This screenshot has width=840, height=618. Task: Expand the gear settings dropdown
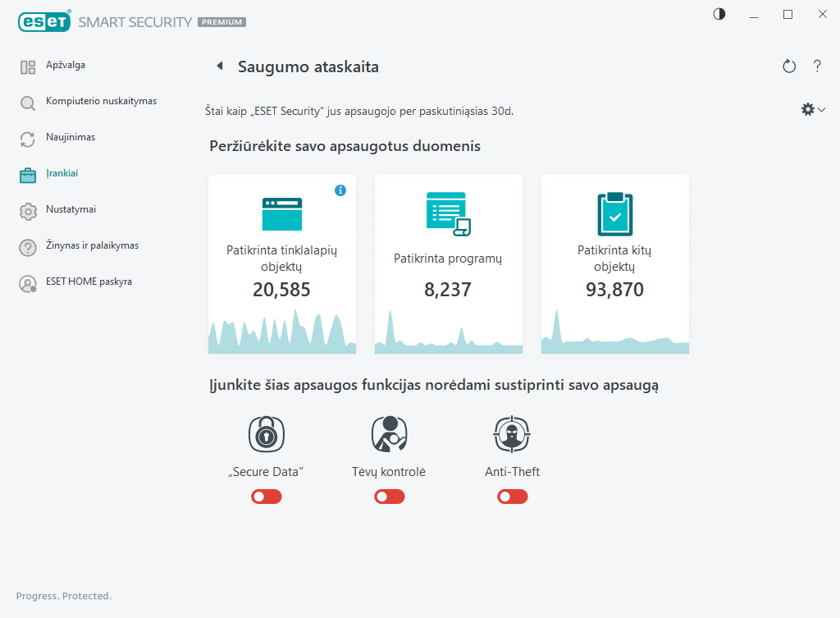(x=812, y=109)
